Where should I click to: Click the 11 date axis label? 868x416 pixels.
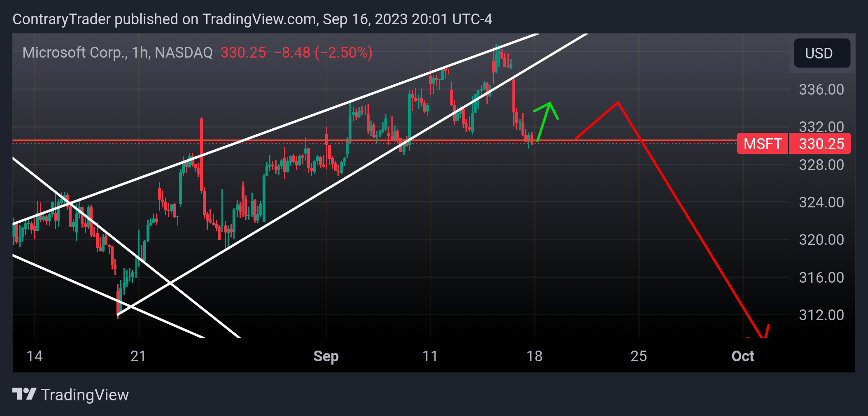pyautogui.click(x=430, y=356)
